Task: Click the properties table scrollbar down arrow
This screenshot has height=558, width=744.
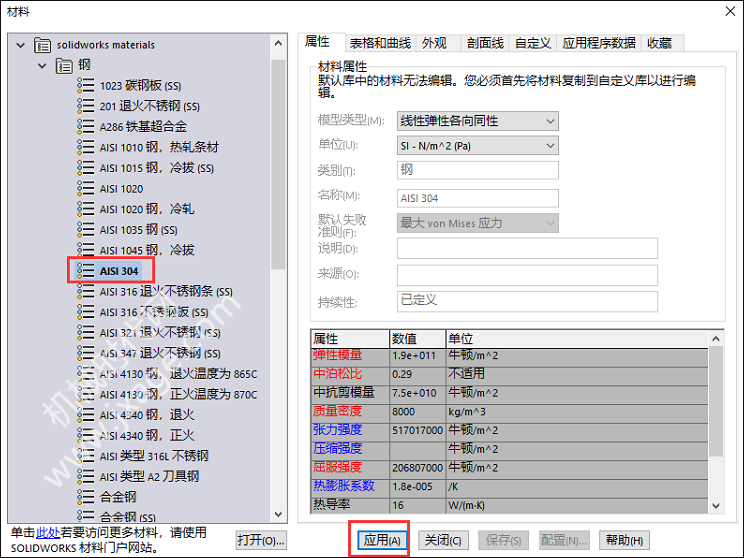Action: pos(716,506)
